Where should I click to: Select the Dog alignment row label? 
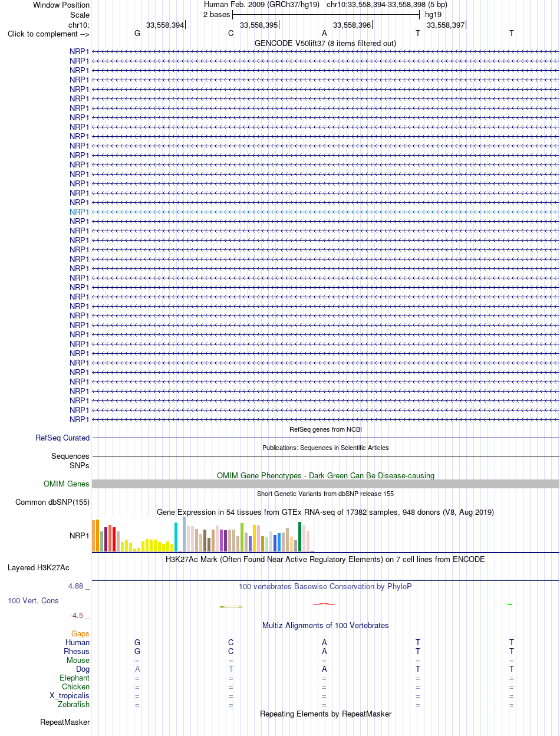[83, 669]
